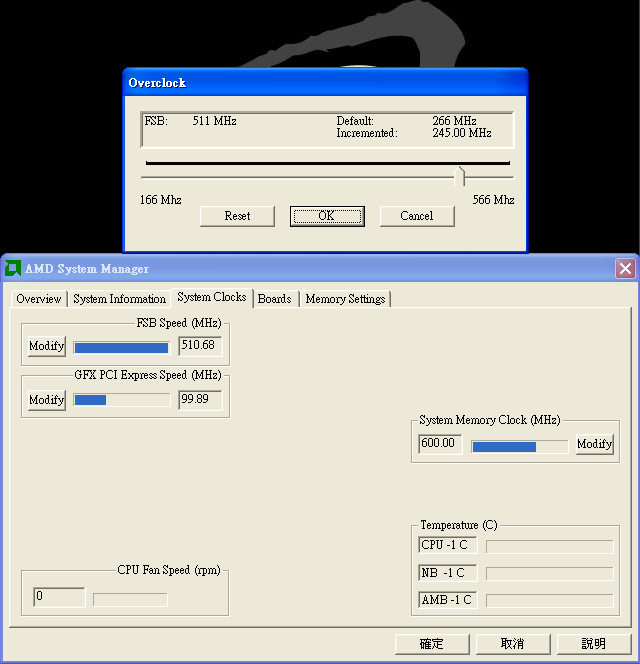The image size is (640, 664).
Task: Confirm with OK in the Overclock dialog
Action: 327,216
